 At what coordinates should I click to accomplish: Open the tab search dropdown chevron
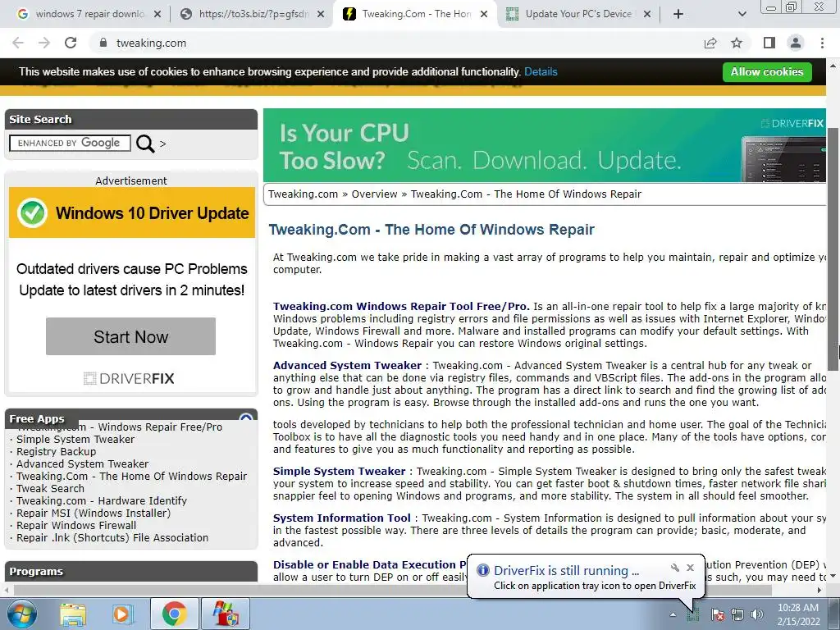click(x=742, y=14)
